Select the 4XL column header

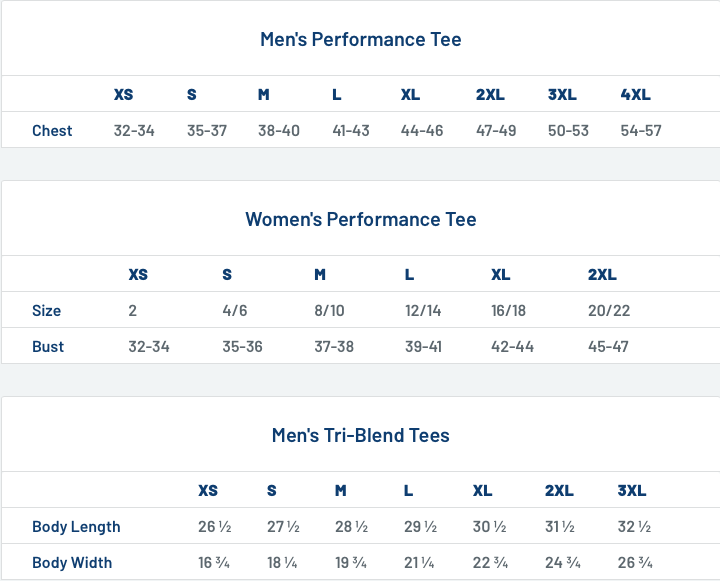coord(635,95)
